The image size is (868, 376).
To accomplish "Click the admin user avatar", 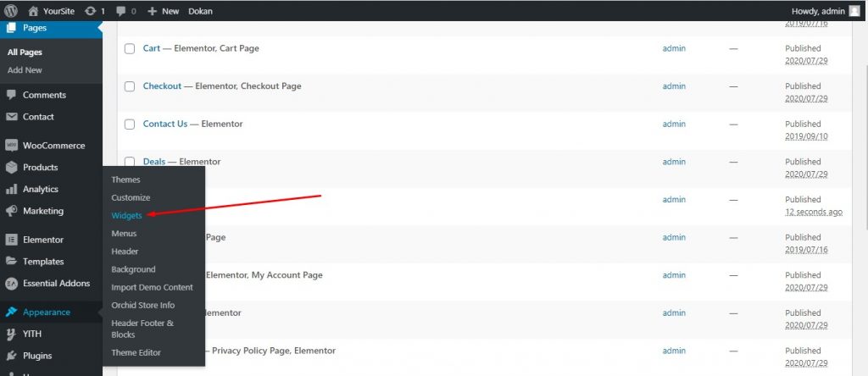I will click(x=854, y=11).
